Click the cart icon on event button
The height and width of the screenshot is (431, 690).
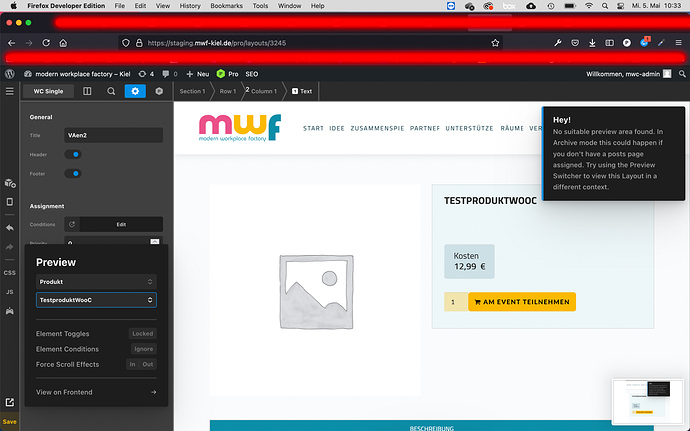pos(477,302)
